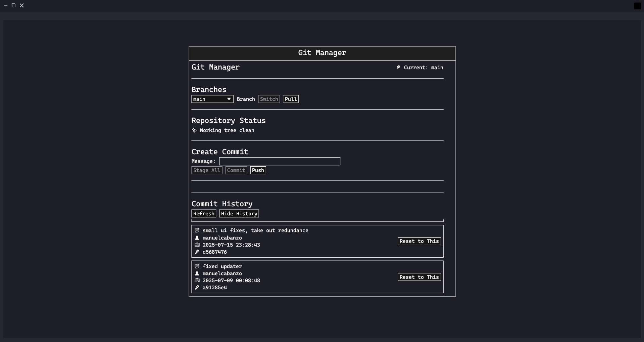The image size is (644, 342).
Task: Click the 'Working tree clean' status text
Action: tap(227, 130)
